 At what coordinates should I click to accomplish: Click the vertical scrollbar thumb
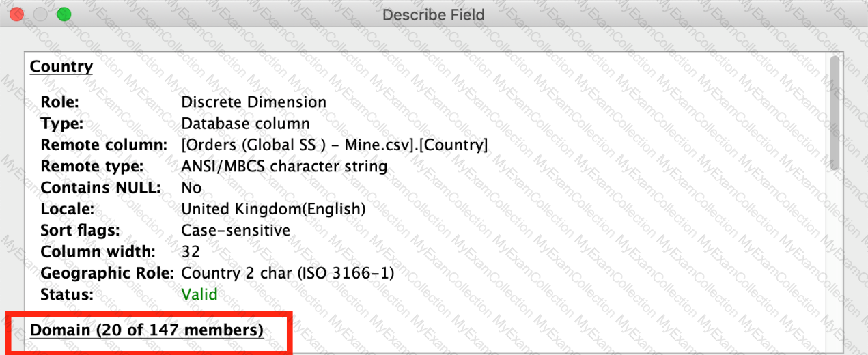834,113
